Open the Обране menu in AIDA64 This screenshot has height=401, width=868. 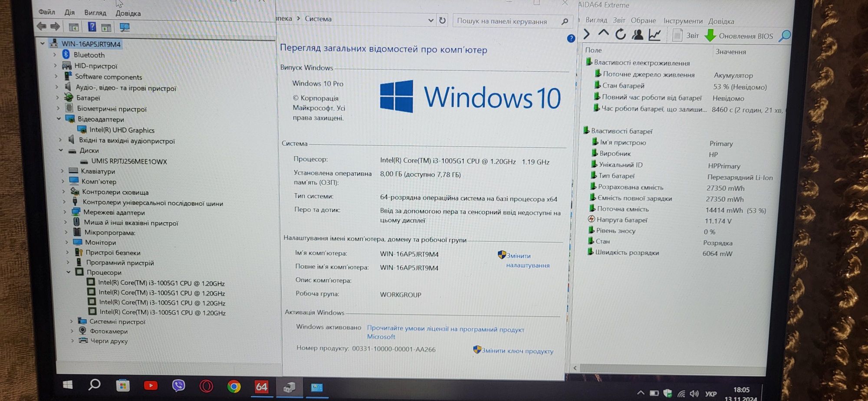point(643,20)
